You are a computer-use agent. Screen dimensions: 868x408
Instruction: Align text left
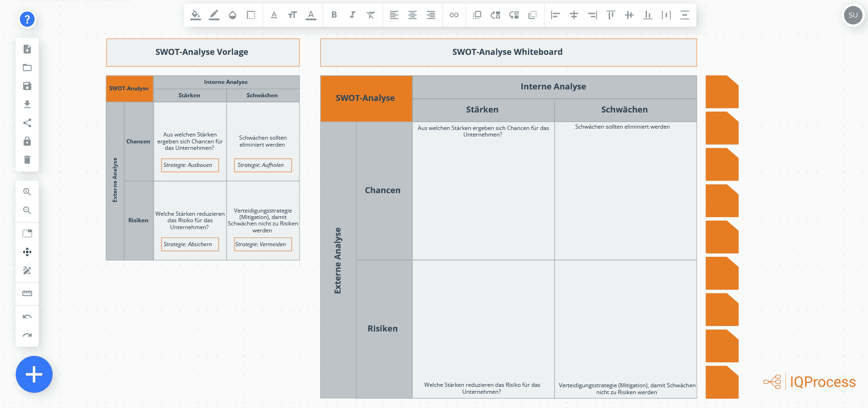[x=394, y=15]
